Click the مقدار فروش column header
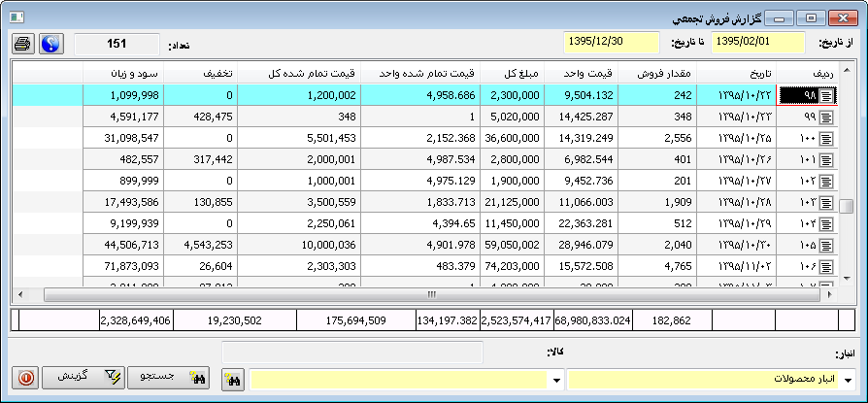Image resolution: width=868 pixels, height=403 pixels. click(657, 74)
